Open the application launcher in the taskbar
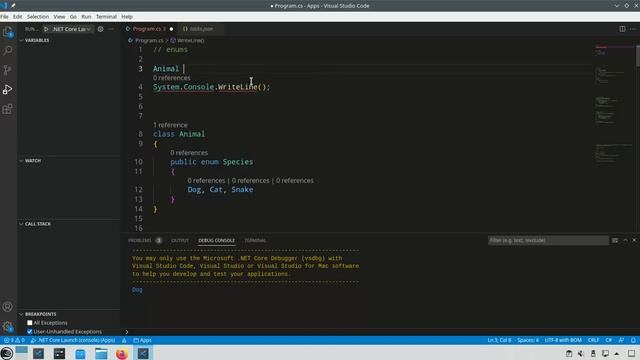 coord(7,353)
